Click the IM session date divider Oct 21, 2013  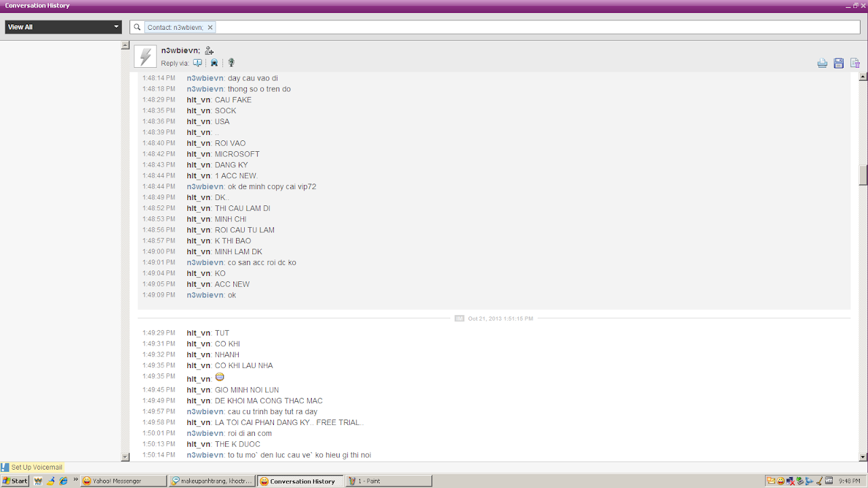pyautogui.click(x=500, y=318)
